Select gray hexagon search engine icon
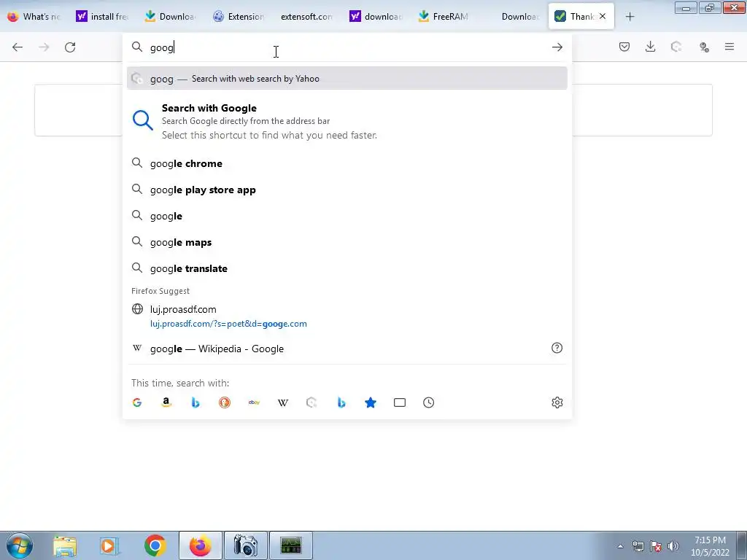The width and height of the screenshot is (747, 560). [312, 402]
